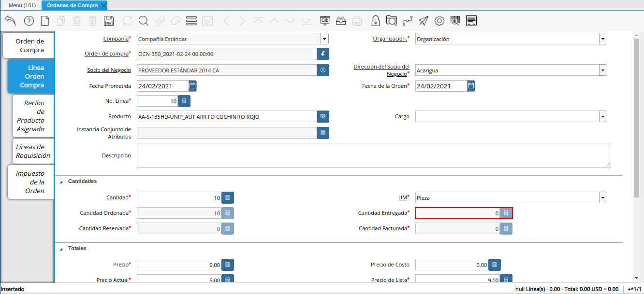Open the help icon in toolbar

click(x=29, y=21)
